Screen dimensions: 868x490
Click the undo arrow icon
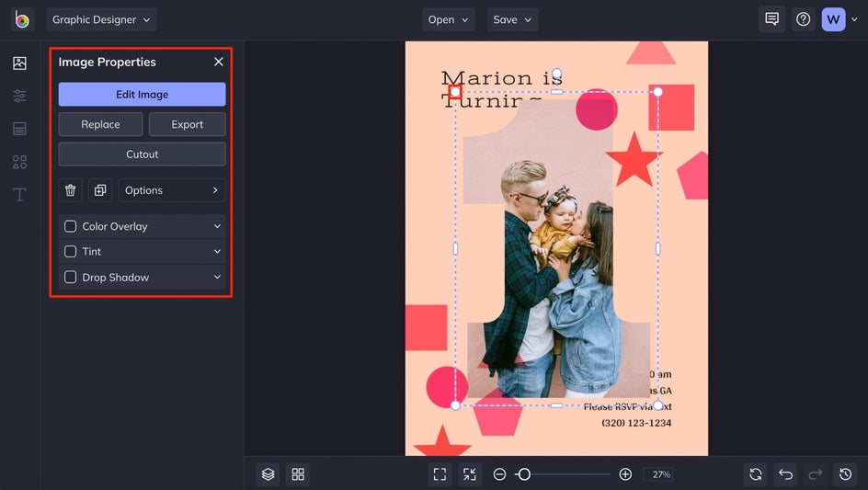click(785, 474)
